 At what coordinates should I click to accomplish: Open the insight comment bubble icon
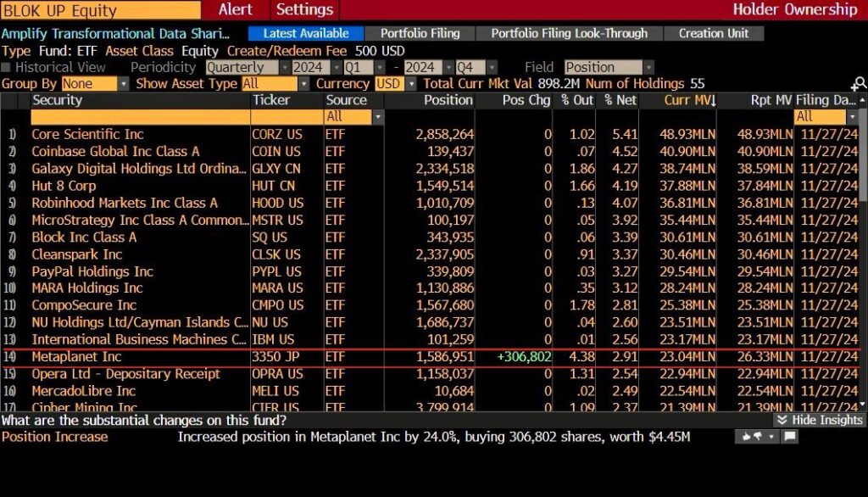[790, 437]
